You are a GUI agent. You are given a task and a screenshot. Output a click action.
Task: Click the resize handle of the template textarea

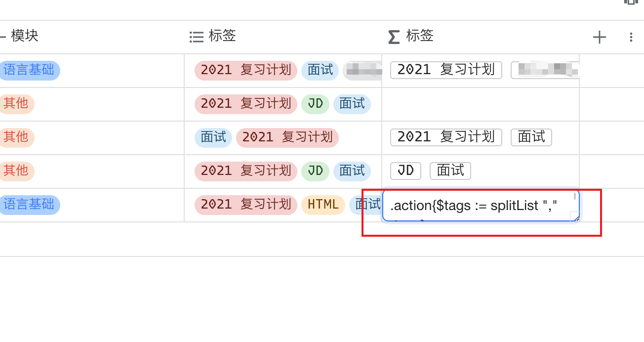pyautogui.click(x=574, y=216)
